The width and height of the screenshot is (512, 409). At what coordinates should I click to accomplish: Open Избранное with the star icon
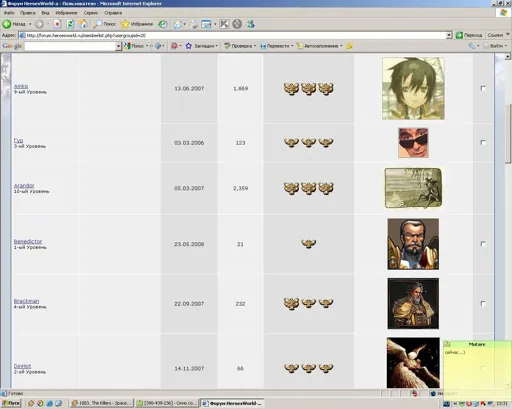click(137, 24)
